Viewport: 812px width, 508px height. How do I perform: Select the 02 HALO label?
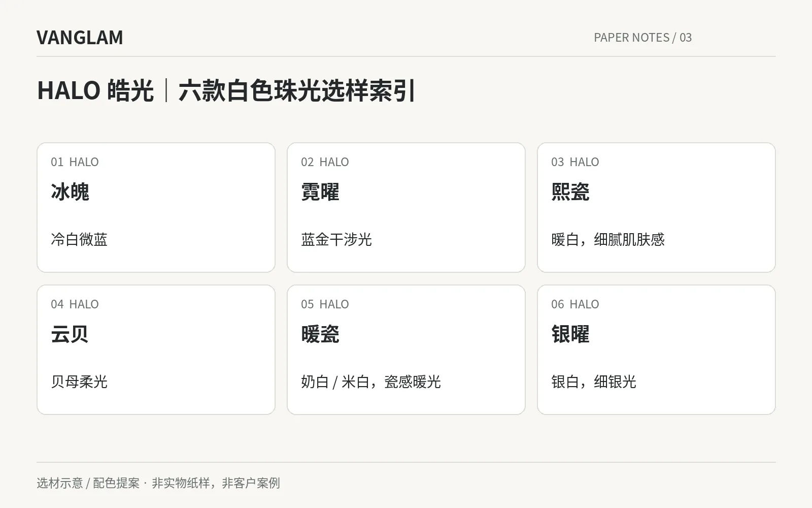325,162
